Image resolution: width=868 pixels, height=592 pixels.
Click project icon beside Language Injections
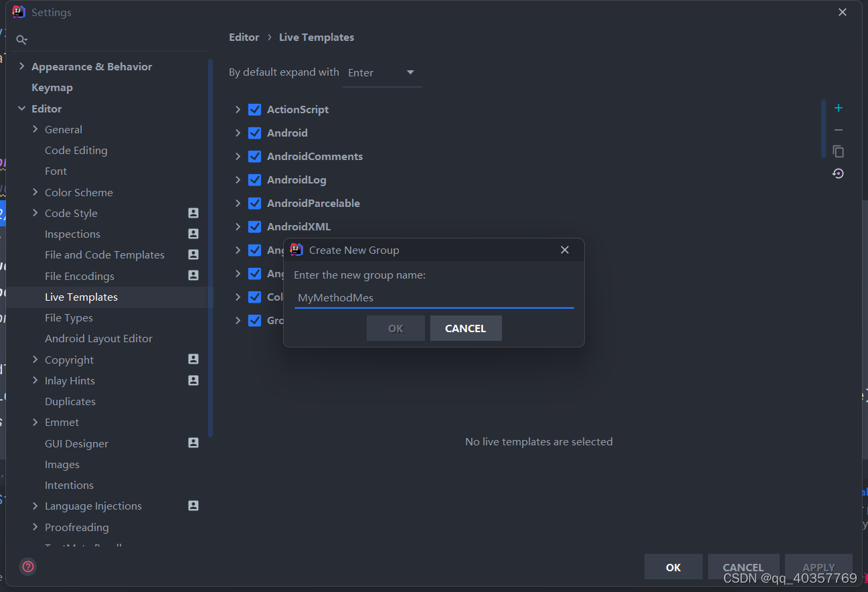(193, 506)
